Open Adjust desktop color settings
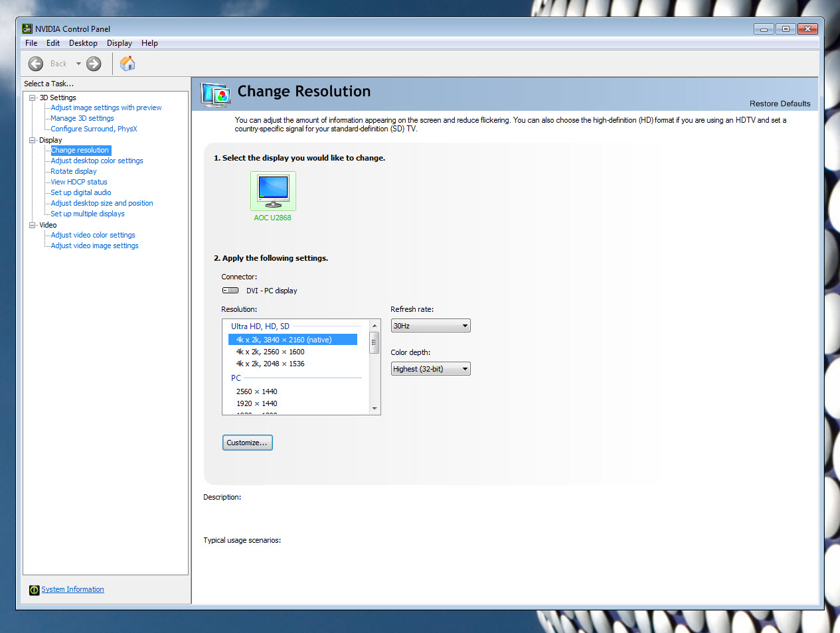The width and height of the screenshot is (840, 633). pyautogui.click(x=97, y=161)
